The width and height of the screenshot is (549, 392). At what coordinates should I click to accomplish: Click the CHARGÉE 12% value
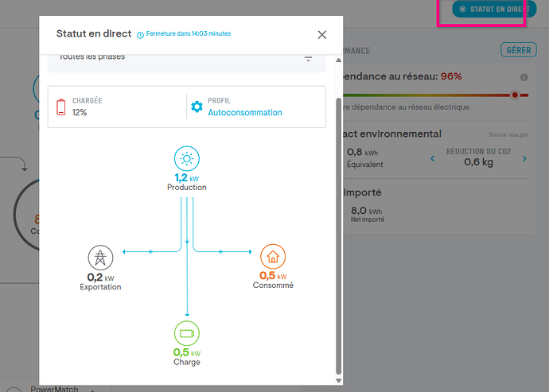pyautogui.click(x=80, y=112)
